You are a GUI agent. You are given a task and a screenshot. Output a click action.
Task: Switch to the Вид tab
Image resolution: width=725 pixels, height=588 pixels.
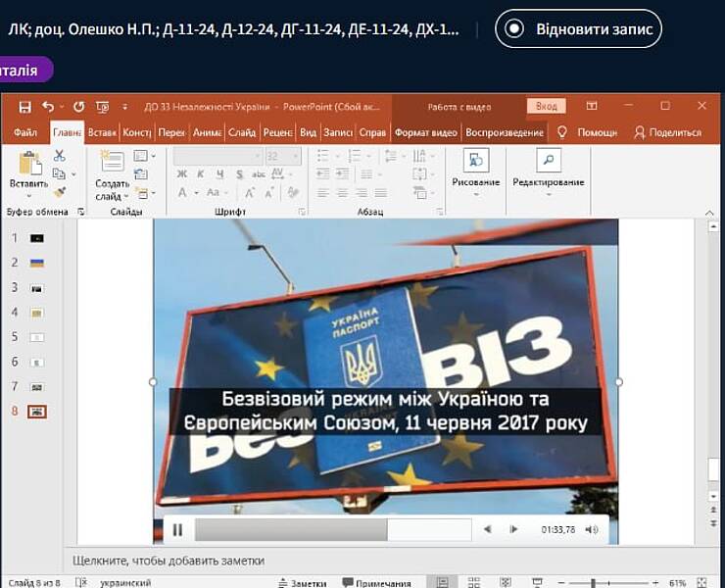(308, 132)
